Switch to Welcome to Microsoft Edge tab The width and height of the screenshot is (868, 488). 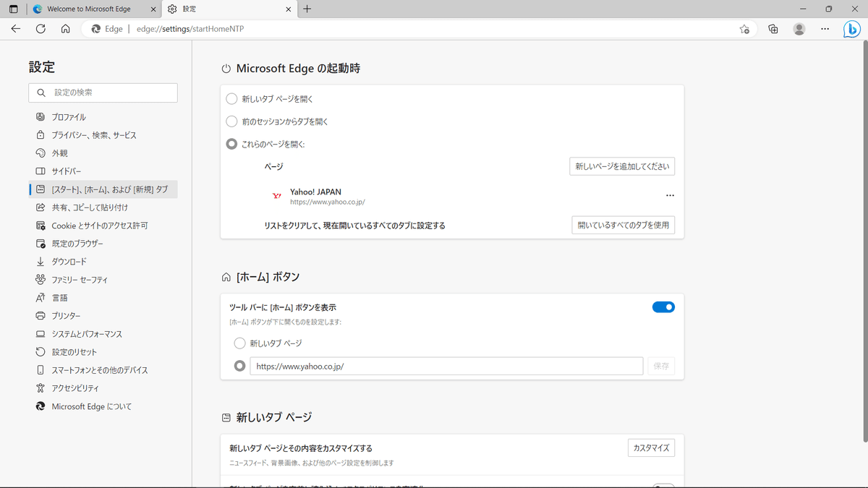tap(93, 9)
